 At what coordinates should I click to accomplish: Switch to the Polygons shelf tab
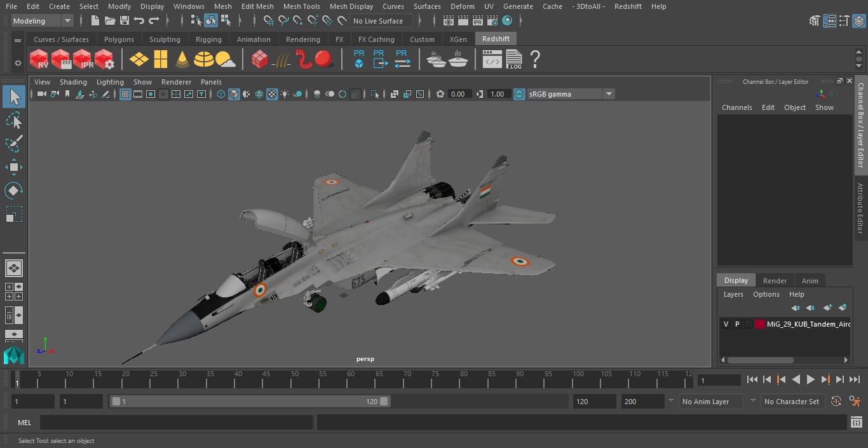point(119,39)
